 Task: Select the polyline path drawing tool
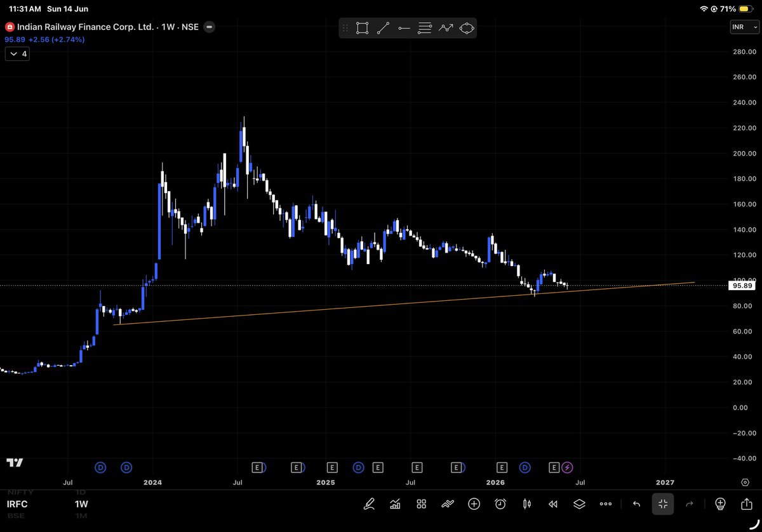(x=446, y=28)
